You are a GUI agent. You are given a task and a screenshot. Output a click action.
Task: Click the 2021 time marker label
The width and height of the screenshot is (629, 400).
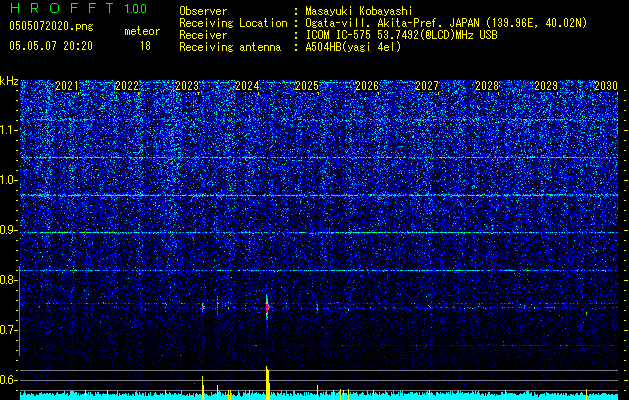(x=67, y=86)
